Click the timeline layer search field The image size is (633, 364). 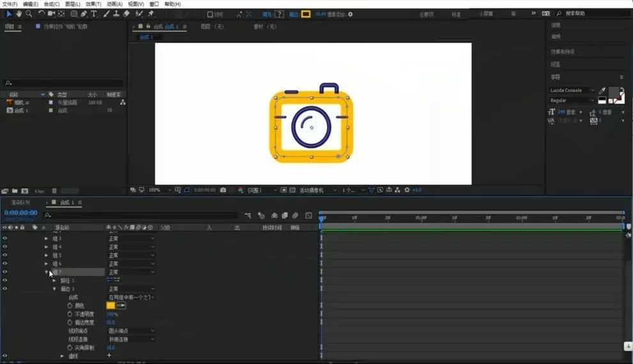pyautogui.click(x=141, y=215)
